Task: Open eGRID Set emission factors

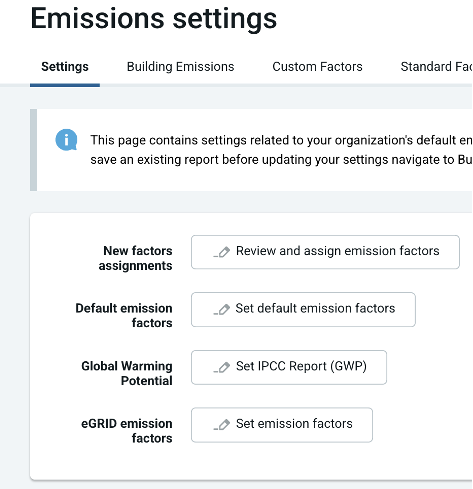Action: [x=282, y=425]
